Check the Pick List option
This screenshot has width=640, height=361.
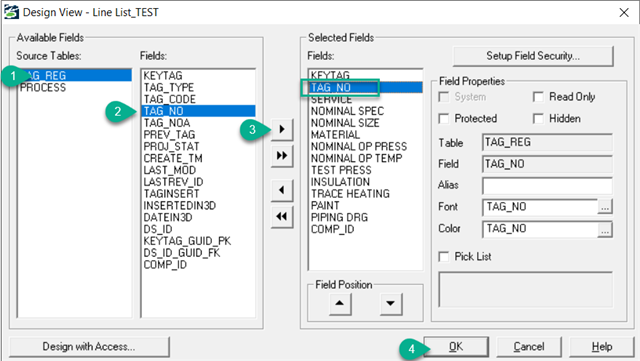pos(444,256)
